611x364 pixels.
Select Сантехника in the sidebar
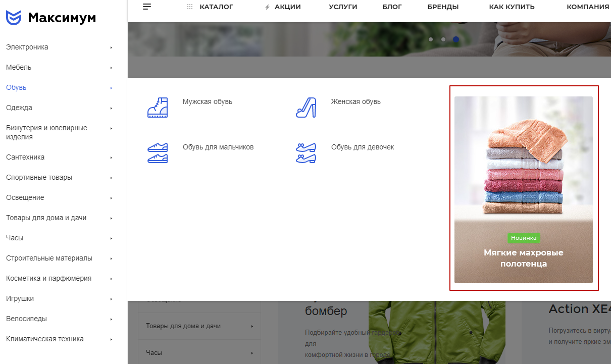[x=25, y=157]
